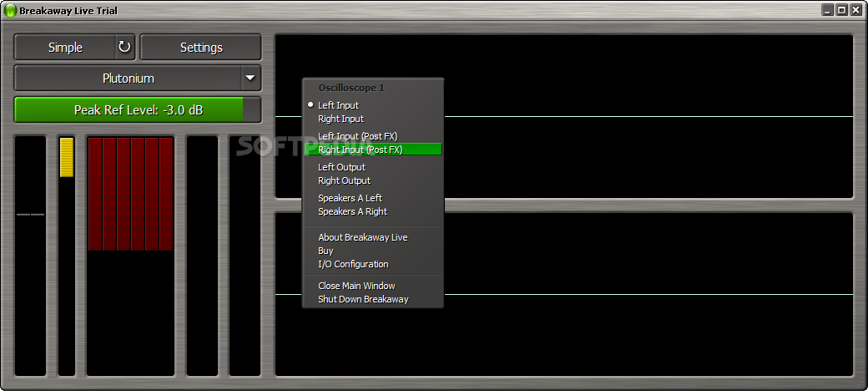868x391 pixels.
Task: Click the lower oscilloscope display
Action: 563,295
